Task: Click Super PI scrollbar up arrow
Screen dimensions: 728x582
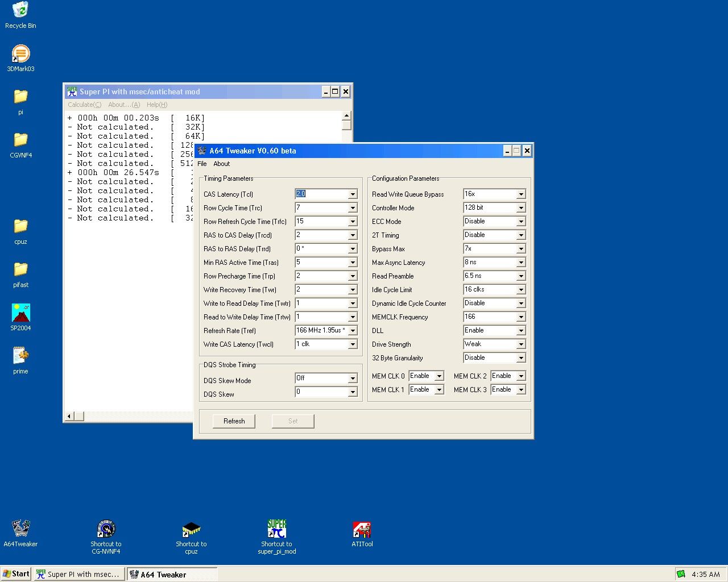Action: click(346, 116)
